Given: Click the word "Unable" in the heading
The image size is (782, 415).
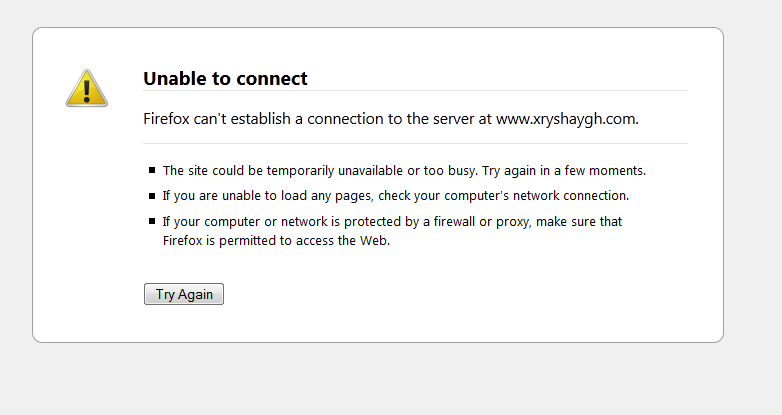Looking at the screenshot, I should (x=172, y=78).
